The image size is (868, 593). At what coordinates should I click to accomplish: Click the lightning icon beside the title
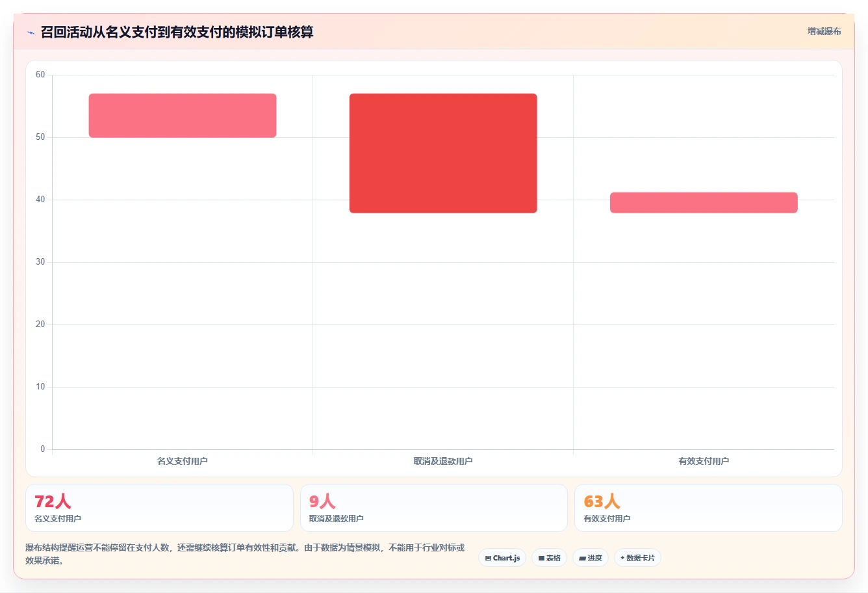pos(31,32)
